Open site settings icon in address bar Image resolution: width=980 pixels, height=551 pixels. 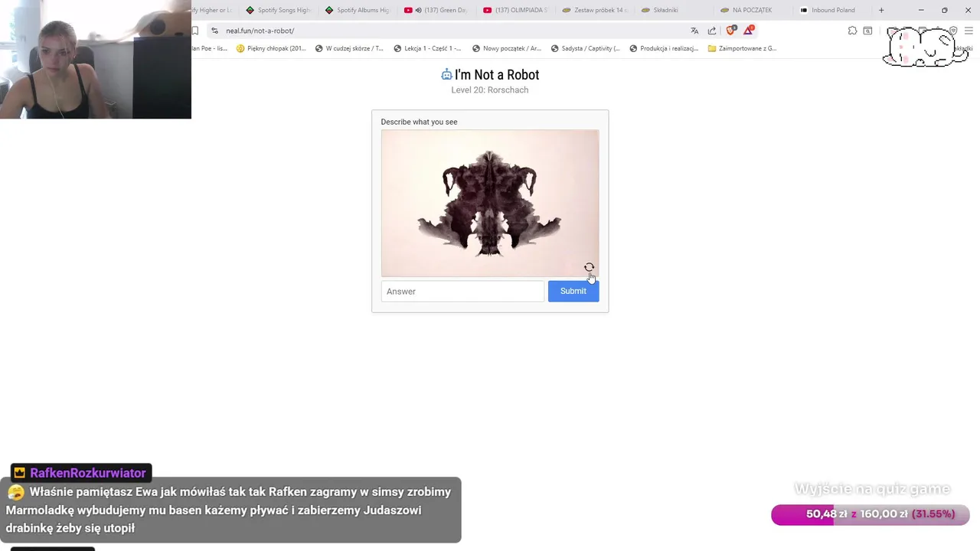tap(214, 31)
